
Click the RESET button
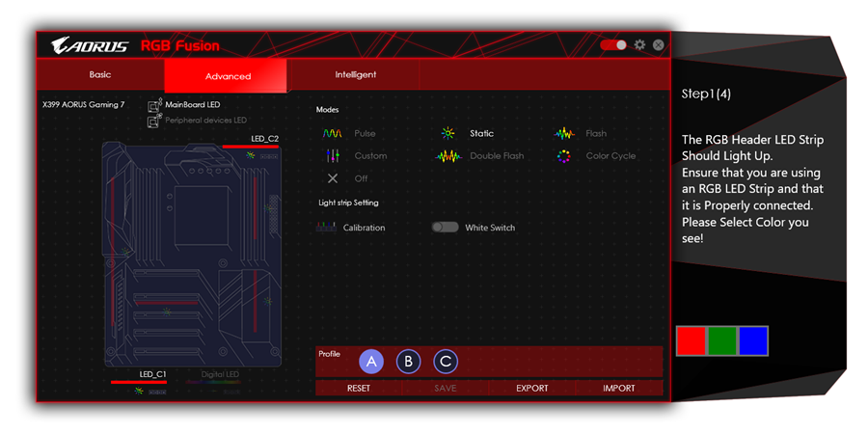click(x=359, y=389)
